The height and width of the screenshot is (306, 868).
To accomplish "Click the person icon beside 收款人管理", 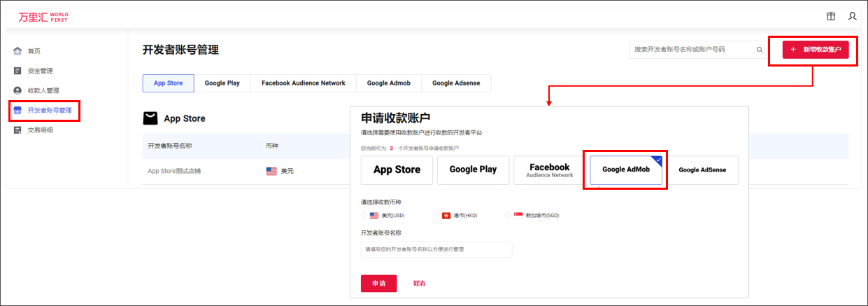I will 17,90.
